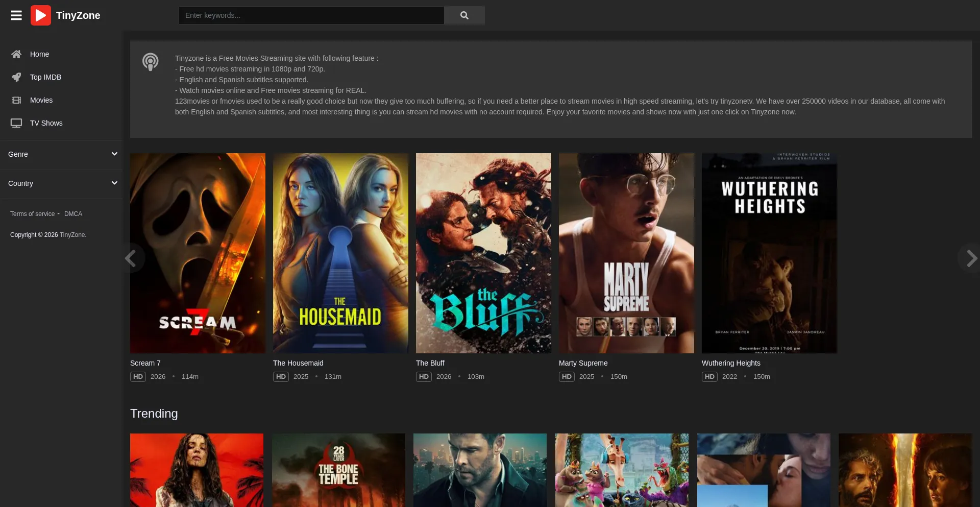
Task: Open the Wuthering Heights title link
Action: tap(731, 363)
